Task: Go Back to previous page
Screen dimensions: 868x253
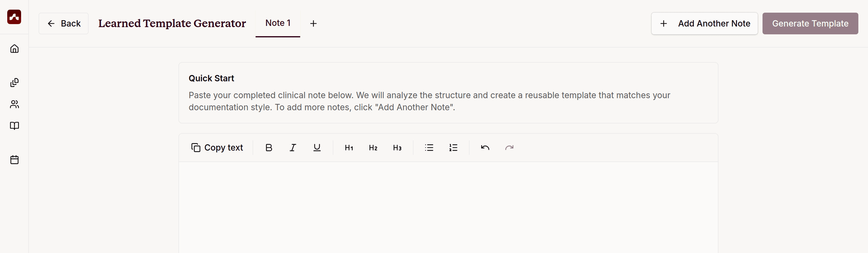Action: coord(64,23)
